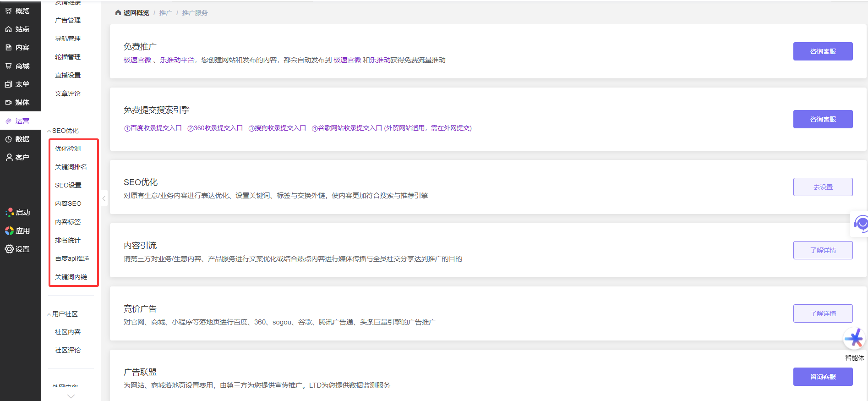Click the 推广服务 breadcrumb text
868x401 pixels.
coord(195,13)
